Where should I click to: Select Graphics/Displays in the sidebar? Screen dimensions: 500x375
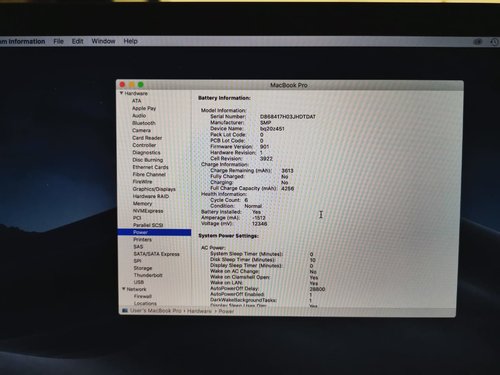[154, 189]
